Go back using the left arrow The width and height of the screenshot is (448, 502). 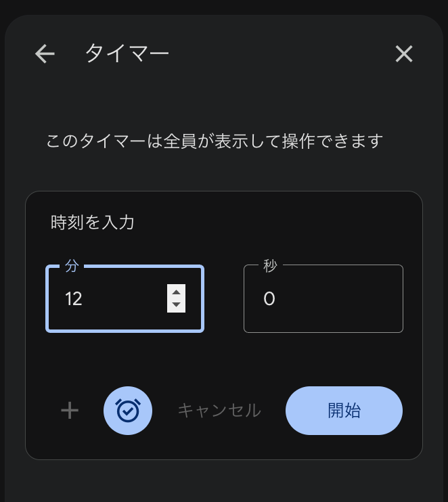(45, 54)
